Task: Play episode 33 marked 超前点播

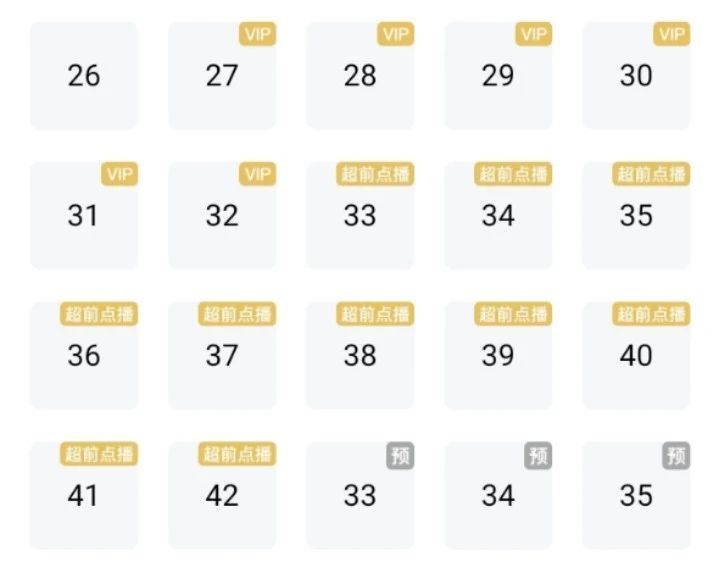Action: [x=360, y=216]
